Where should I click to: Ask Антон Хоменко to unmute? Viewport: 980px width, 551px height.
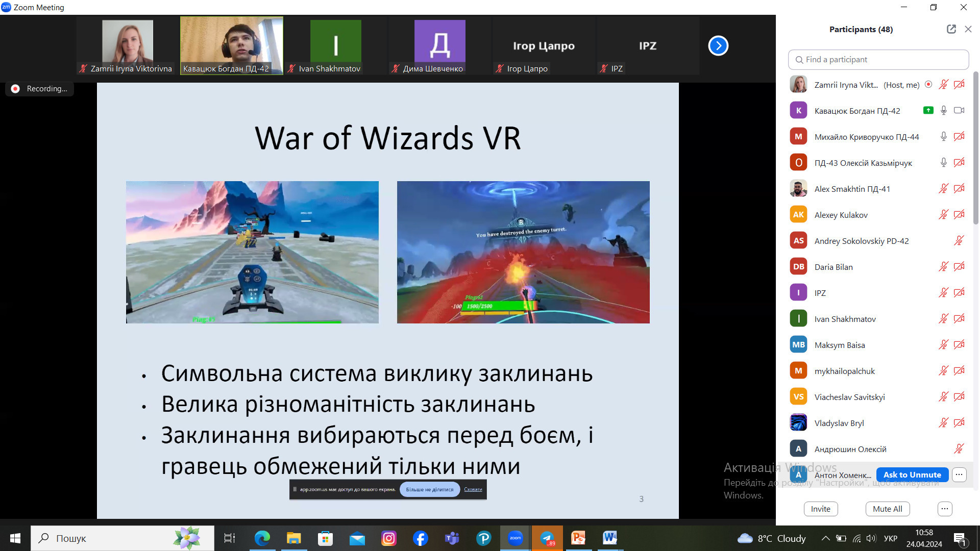point(912,475)
